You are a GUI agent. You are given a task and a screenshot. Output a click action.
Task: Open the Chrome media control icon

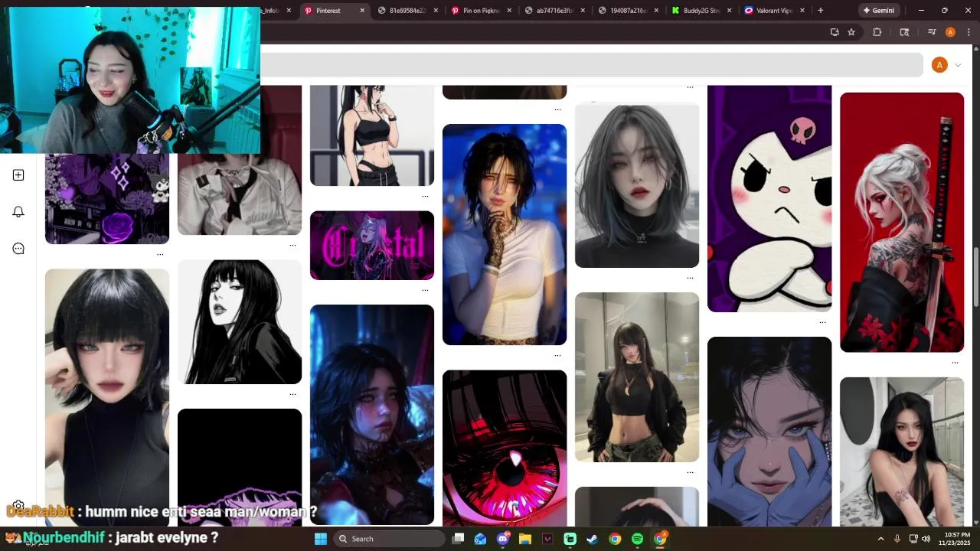coord(932,32)
